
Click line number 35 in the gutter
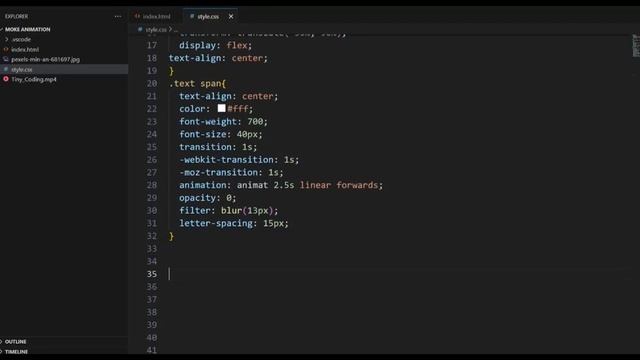[x=152, y=274]
